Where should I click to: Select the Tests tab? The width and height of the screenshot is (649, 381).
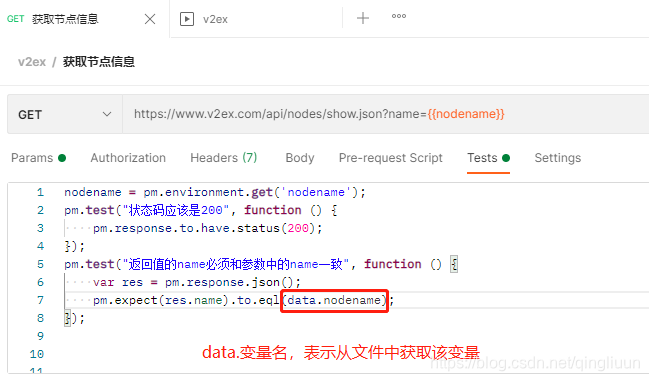(x=488, y=158)
